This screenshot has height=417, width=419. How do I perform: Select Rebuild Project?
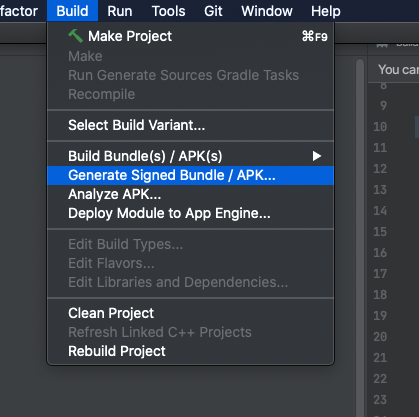[x=190, y=351]
